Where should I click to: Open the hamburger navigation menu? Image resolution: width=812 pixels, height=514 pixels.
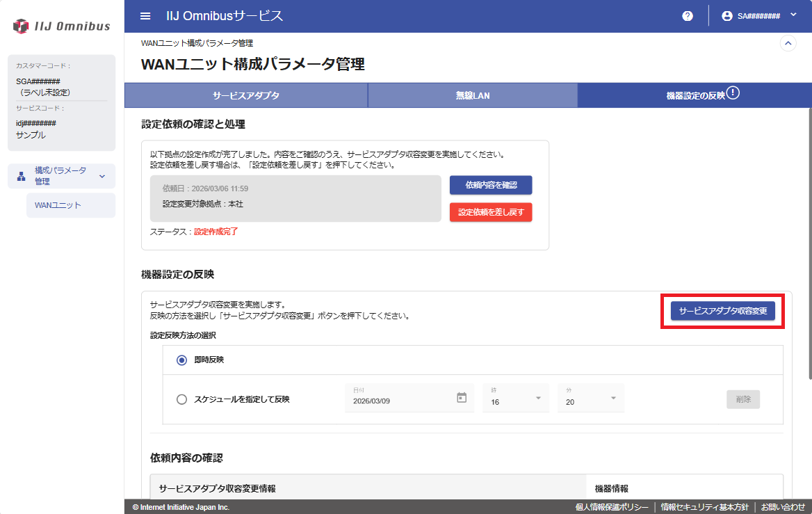(x=145, y=16)
